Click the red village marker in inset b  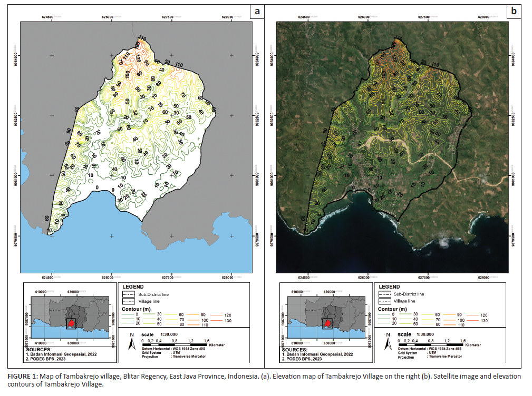click(x=327, y=322)
